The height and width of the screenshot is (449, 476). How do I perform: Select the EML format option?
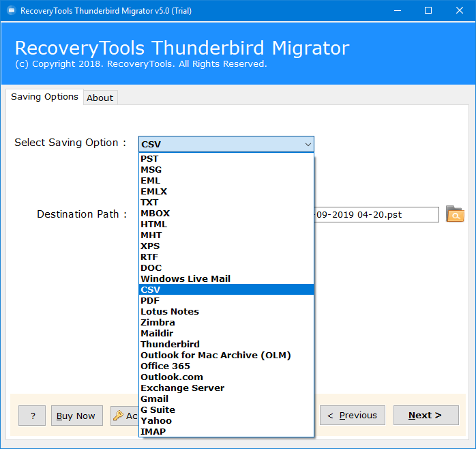(x=226, y=180)
